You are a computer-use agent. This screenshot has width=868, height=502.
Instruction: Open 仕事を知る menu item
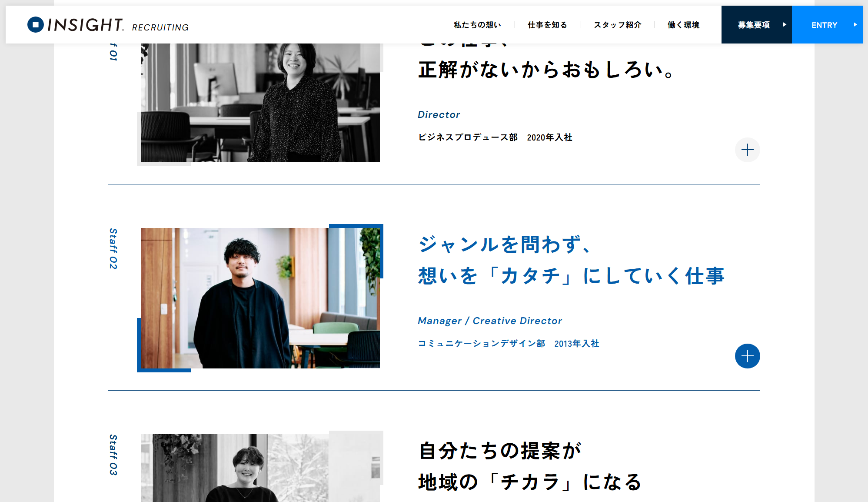click(x=547, y=25)
